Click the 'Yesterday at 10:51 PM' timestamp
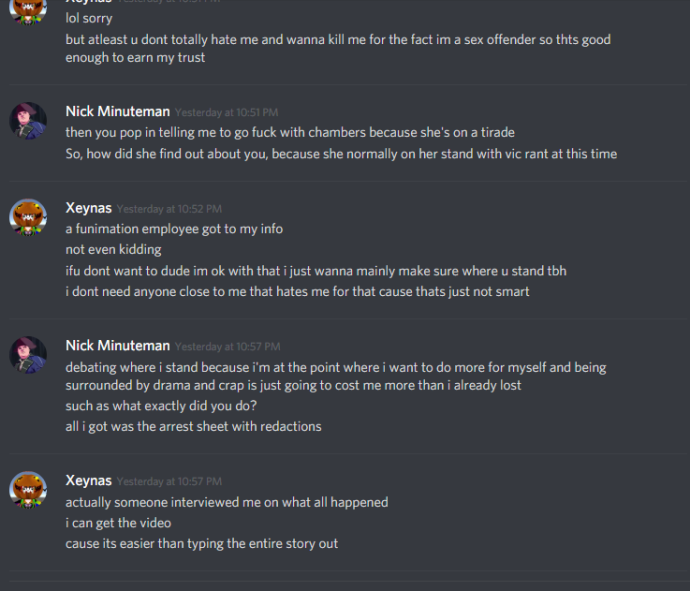The width and height of the screenshot is (690, 591). point(226,113)
